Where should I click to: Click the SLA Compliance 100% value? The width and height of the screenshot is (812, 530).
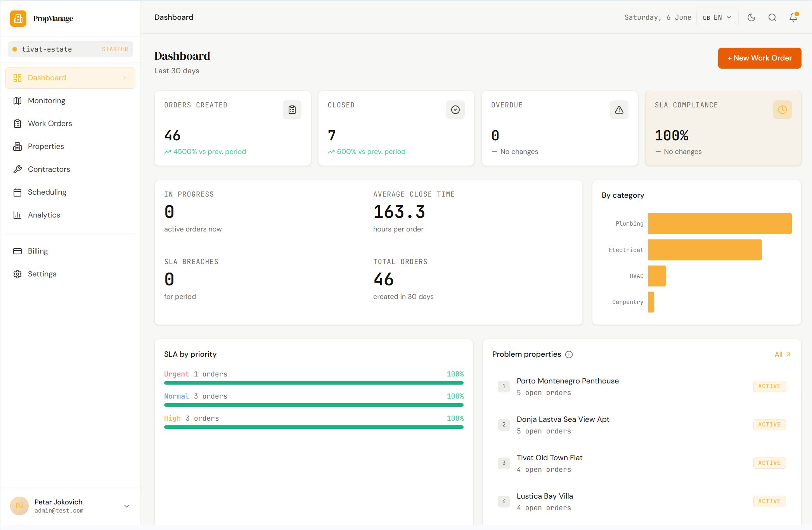pos(672,136)
